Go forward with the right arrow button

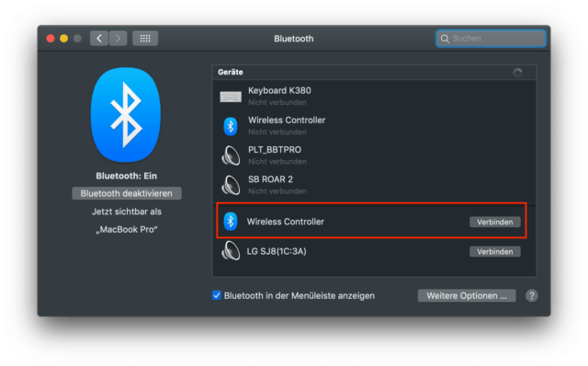click(118, 39)
